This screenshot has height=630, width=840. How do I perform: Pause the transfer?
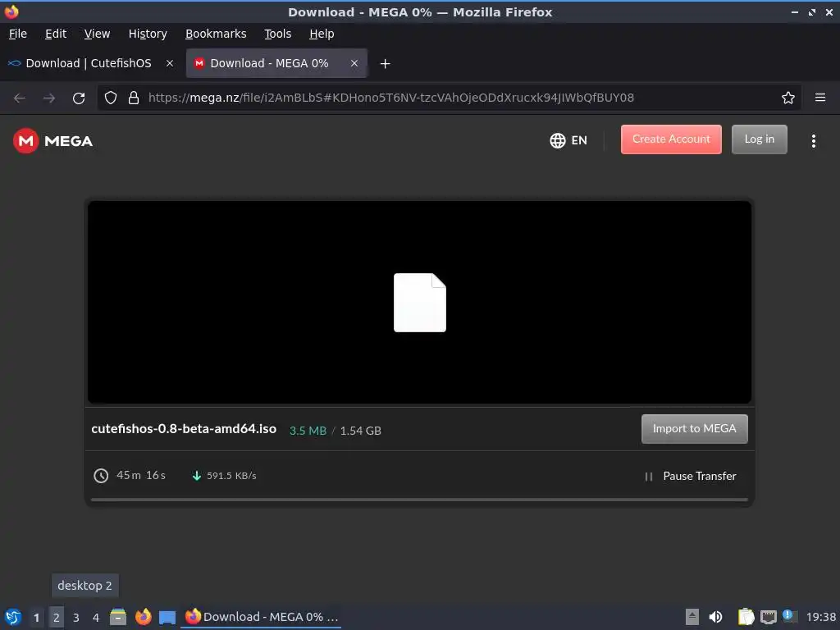tap(690, 476)
